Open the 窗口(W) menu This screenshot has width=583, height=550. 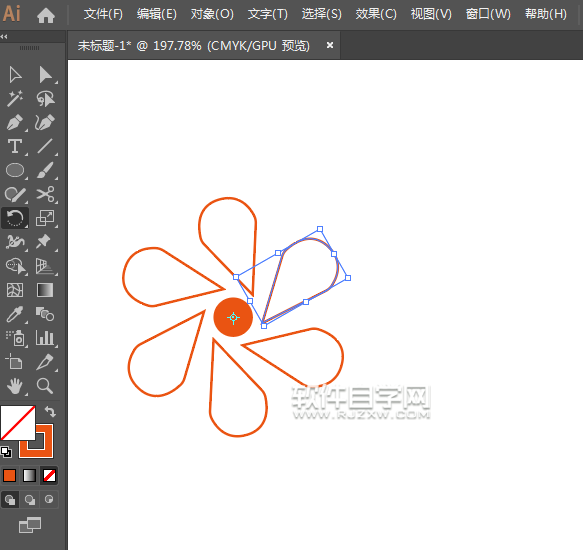[x=488, y=14]
